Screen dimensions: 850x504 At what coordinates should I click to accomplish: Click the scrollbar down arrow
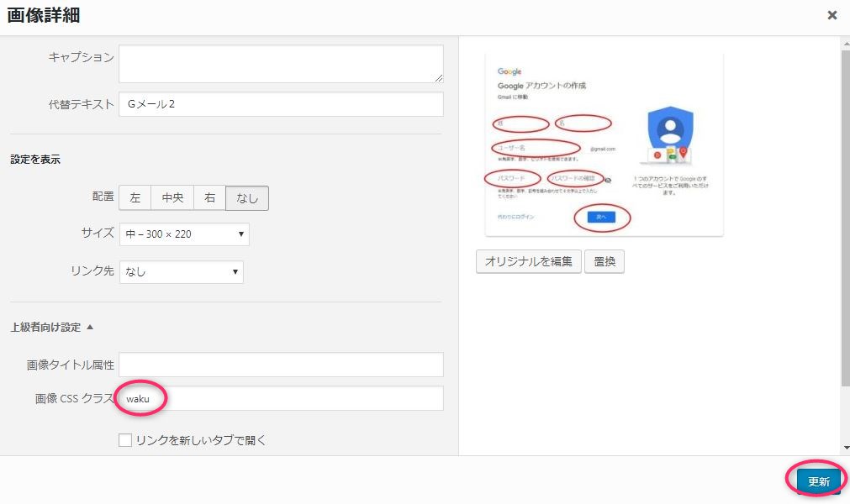coord(846,448)
